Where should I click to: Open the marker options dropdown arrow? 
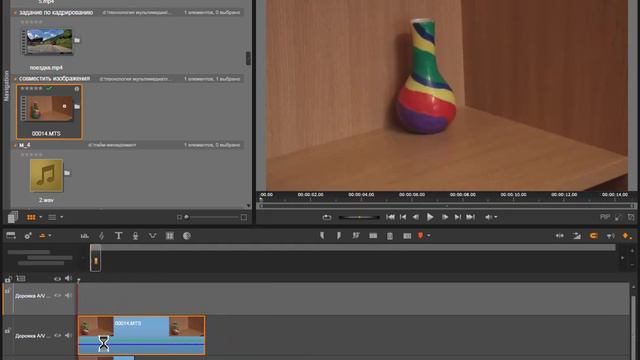pyautogui.click(x=429, y=236)
